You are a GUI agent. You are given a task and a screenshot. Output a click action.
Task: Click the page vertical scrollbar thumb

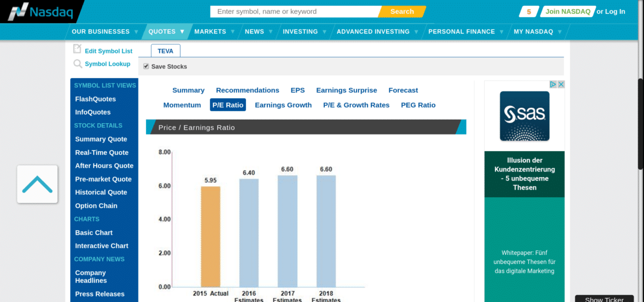[x=641, y=123]
